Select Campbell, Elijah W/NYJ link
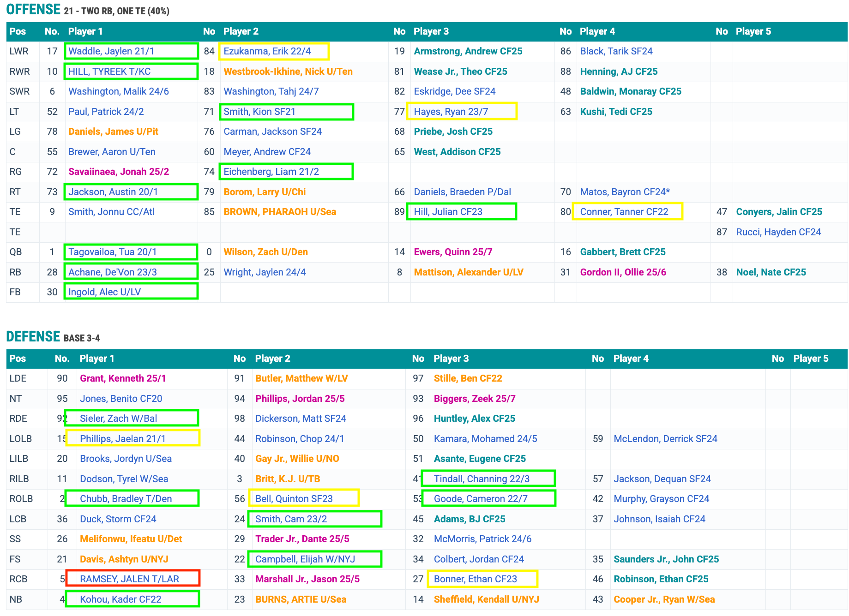This screenshot has height=616, width=849. 305,559
